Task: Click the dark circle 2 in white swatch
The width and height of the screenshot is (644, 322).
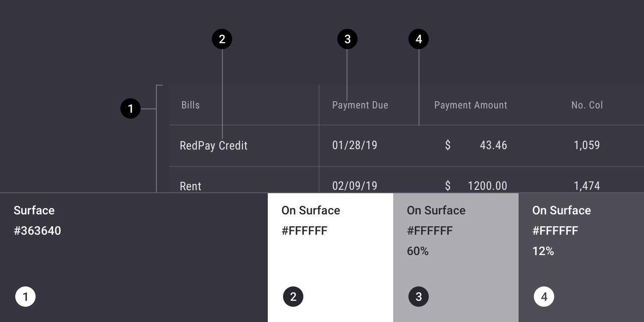Action: (293, 297)
